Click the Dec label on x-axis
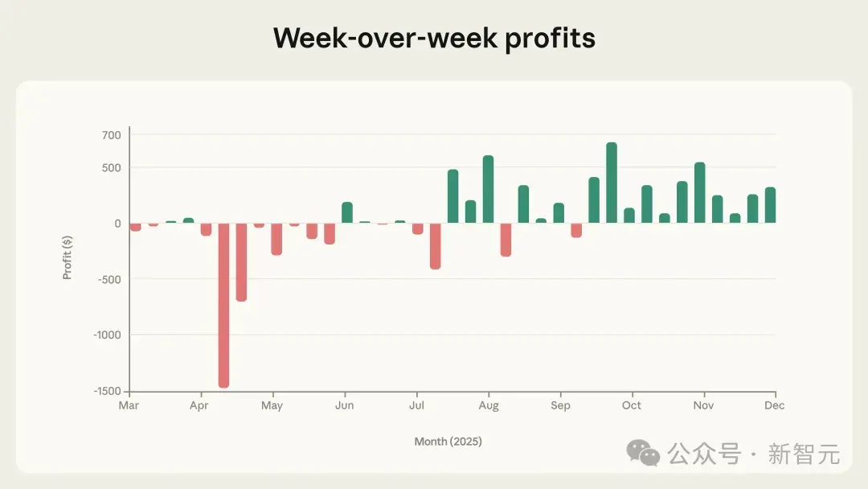868x489 pixels. 775,405
